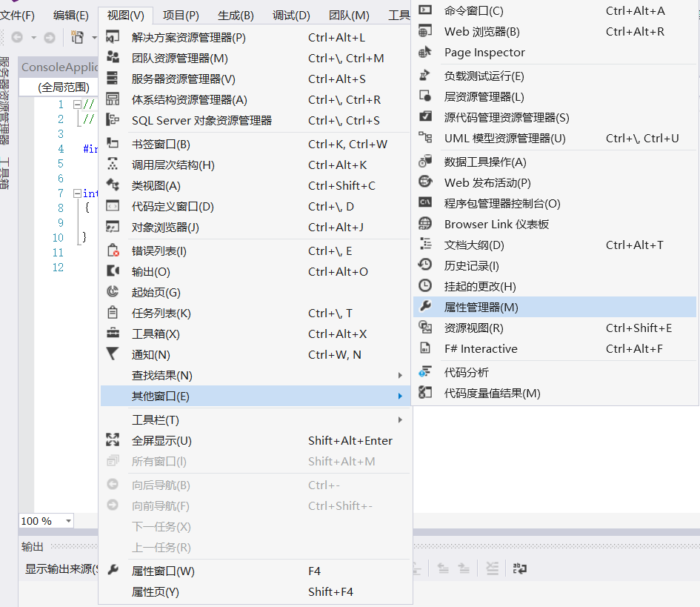This screenshot has width=700, height=607.
Task: Open the 项目(P) menu
Action: point(181,15)
